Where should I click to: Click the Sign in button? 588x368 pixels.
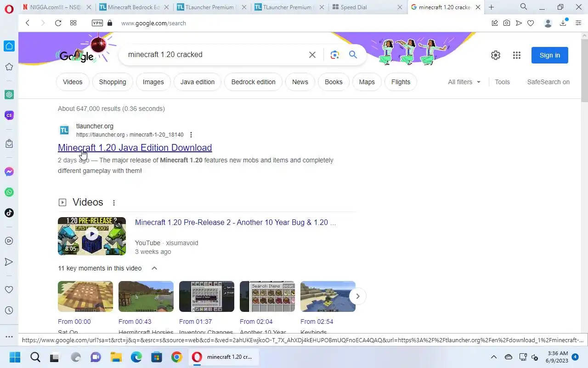click(x=550, y=55)
